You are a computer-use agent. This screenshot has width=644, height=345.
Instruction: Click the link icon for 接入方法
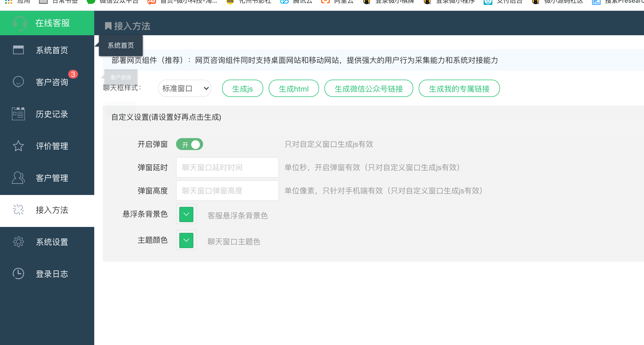[18, 210]
